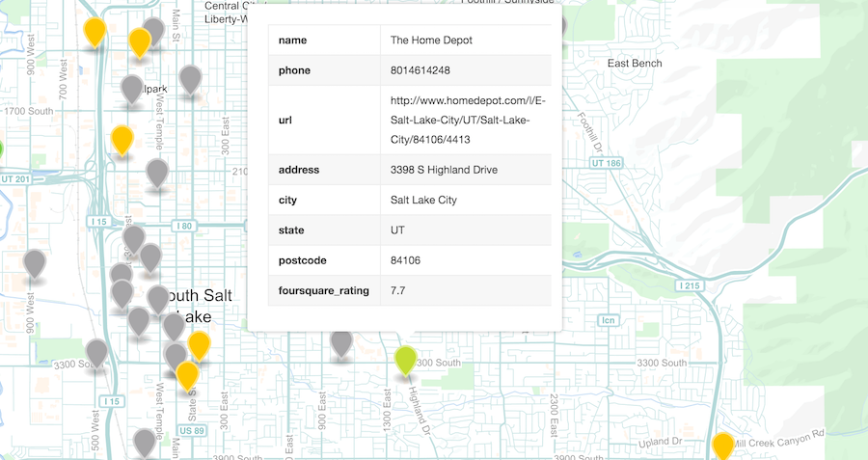The height and width of the screenshot is (460, 868).
Task: Click the postcode field label
Action: [302, 260]
